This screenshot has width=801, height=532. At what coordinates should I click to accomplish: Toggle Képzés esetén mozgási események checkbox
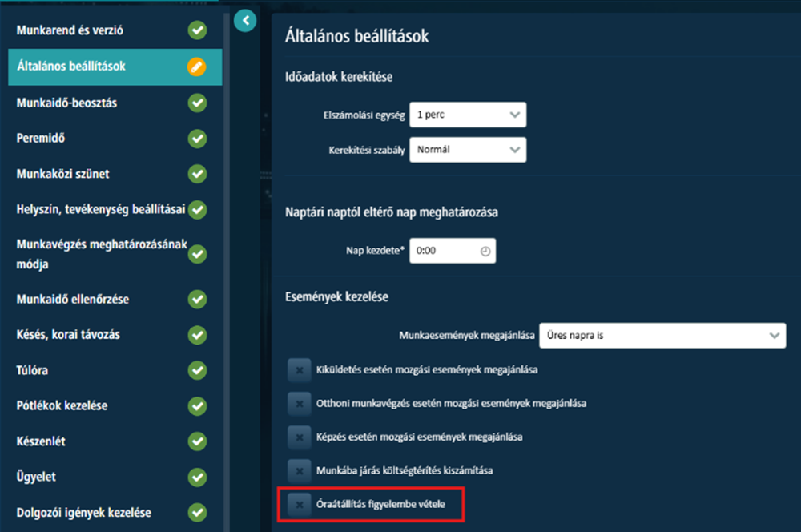coord(300,437)
